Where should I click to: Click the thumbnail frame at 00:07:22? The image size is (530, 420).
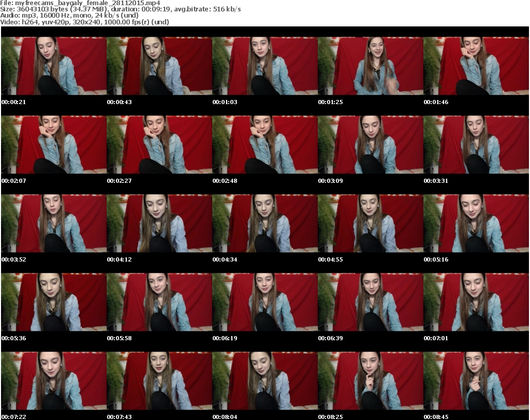coord(54,381)
